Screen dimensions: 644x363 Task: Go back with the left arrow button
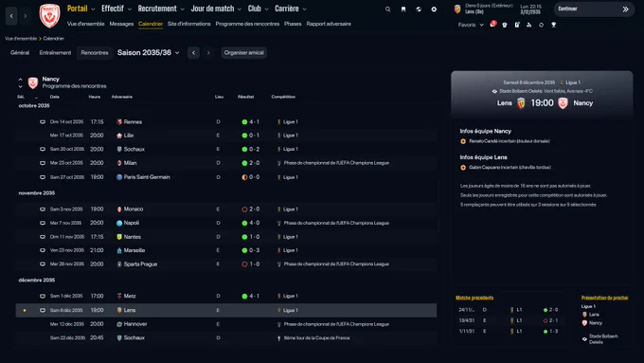pyautogui.click(x=11, y=15)
